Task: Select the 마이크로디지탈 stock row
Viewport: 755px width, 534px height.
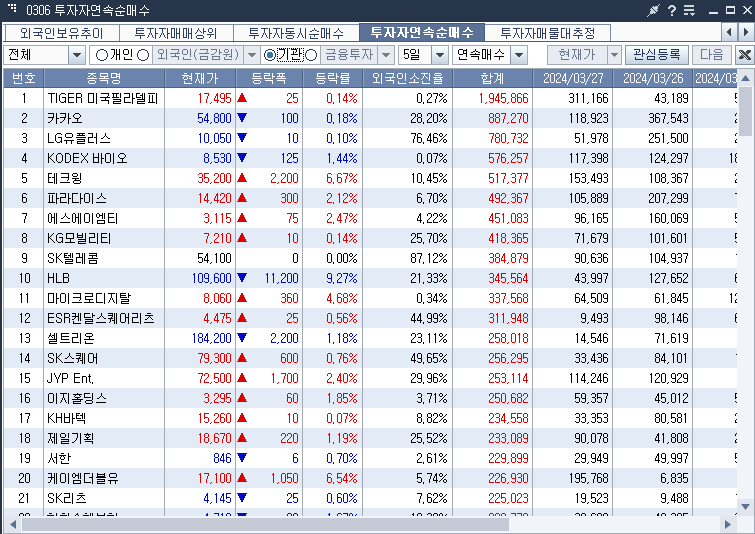Action: [x=370, y=298]
